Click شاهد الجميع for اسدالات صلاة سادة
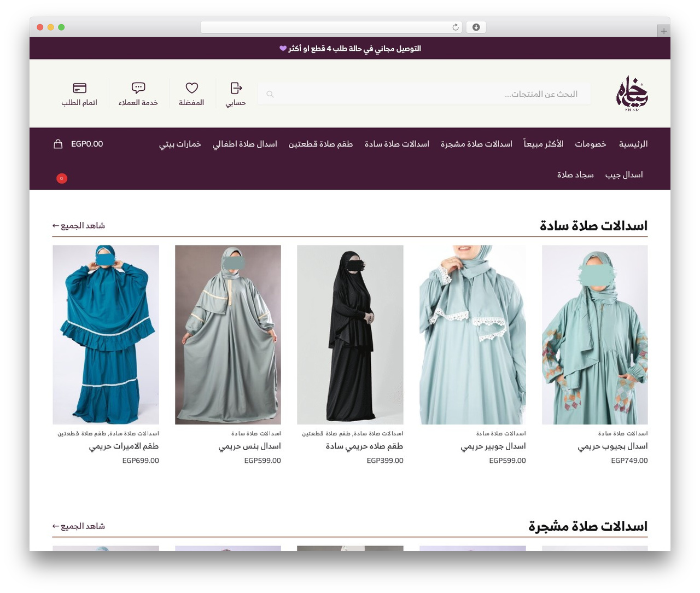Image resolution: width=700 pixels, height=593 pixels. point(78,225)
